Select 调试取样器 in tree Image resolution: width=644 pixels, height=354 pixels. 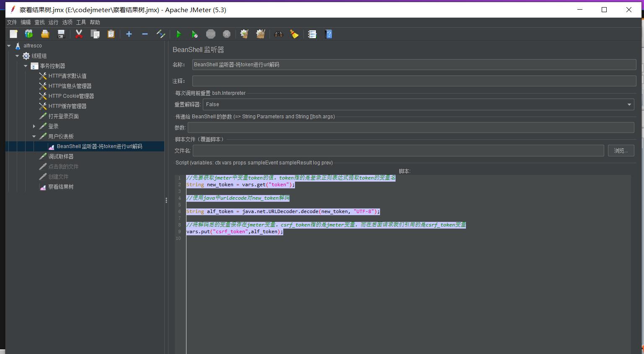pyautogui.click(x=61, y=156)
